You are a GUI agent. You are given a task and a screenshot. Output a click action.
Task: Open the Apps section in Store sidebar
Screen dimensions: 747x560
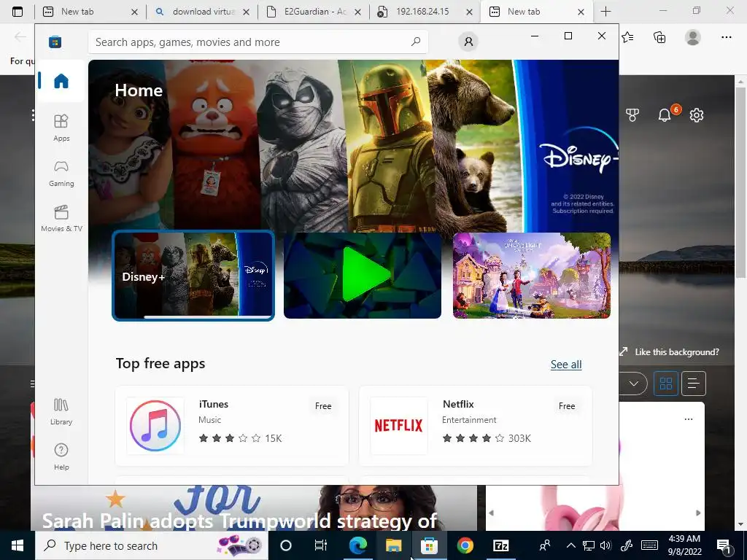coord(61,128)
